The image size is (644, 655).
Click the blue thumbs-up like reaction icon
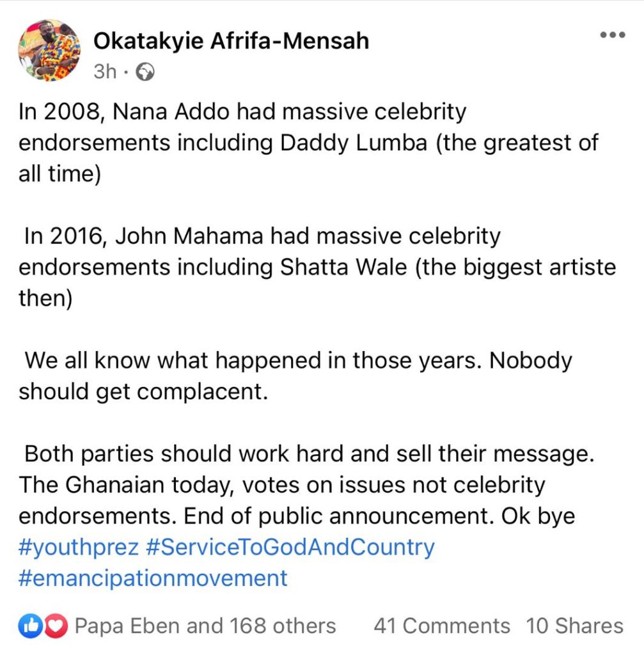[x=31, y=626]
